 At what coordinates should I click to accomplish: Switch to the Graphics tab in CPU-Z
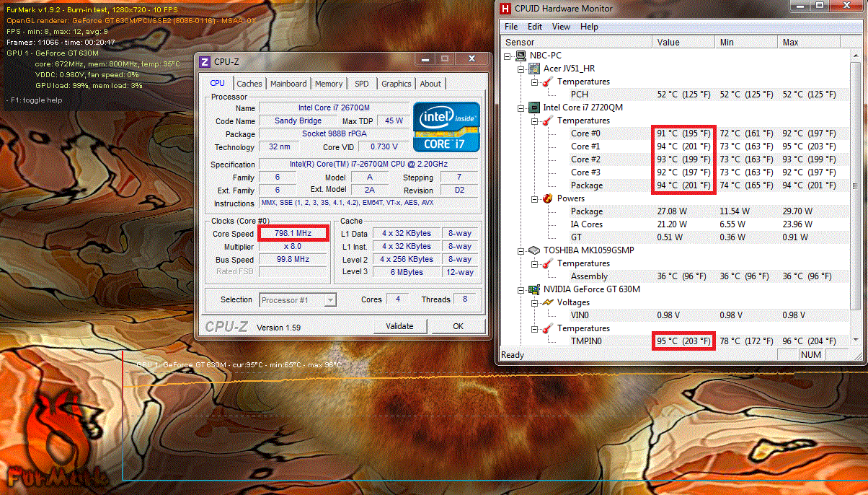pyautogui.click(x=397, y=84)
